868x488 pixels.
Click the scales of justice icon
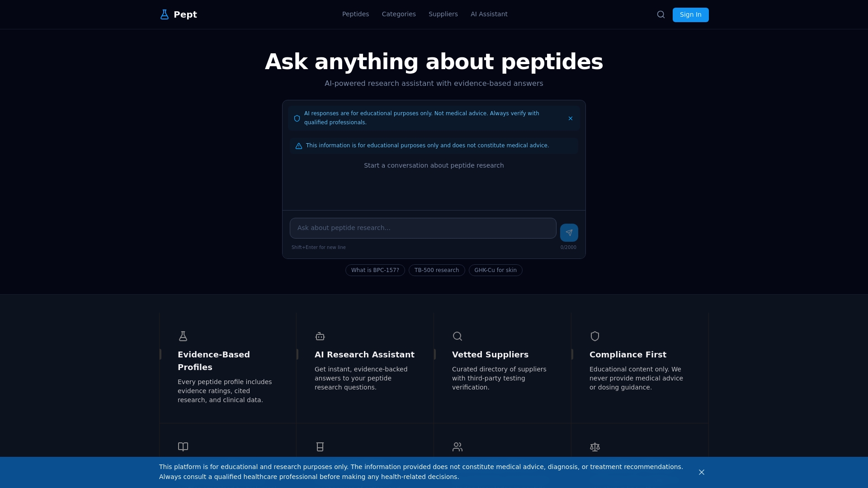pyautogui.click(x=594, y=447)
